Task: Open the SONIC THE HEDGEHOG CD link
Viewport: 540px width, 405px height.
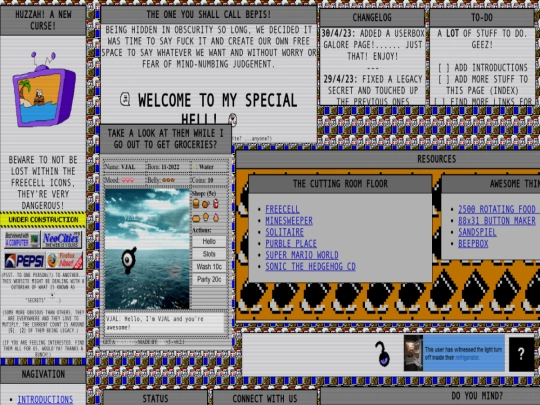Action: click(x=310, y=266)
